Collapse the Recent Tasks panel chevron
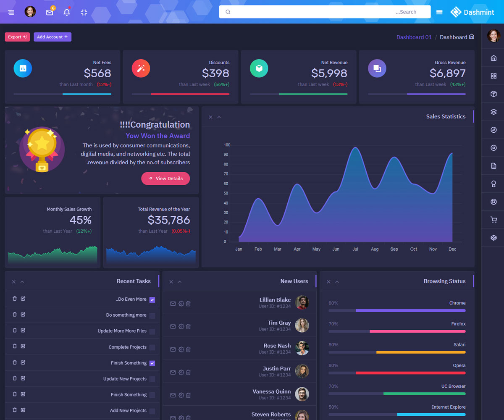Screen dimensions: 504x420 [22, 282]
